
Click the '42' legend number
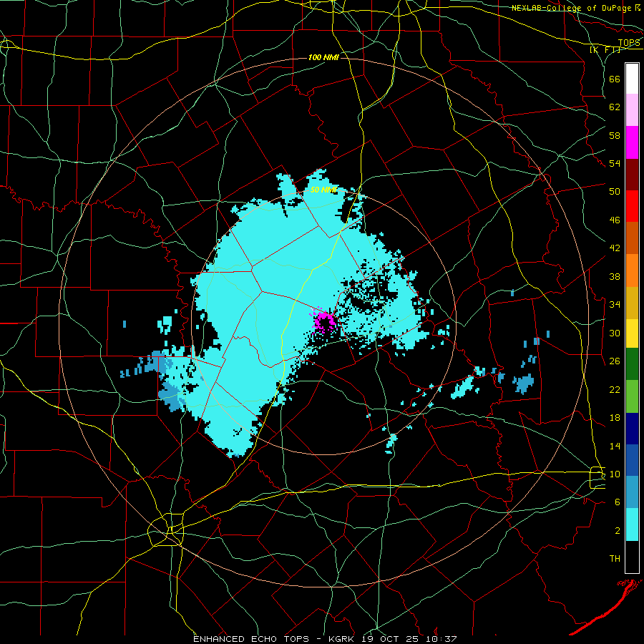(615, 248)
